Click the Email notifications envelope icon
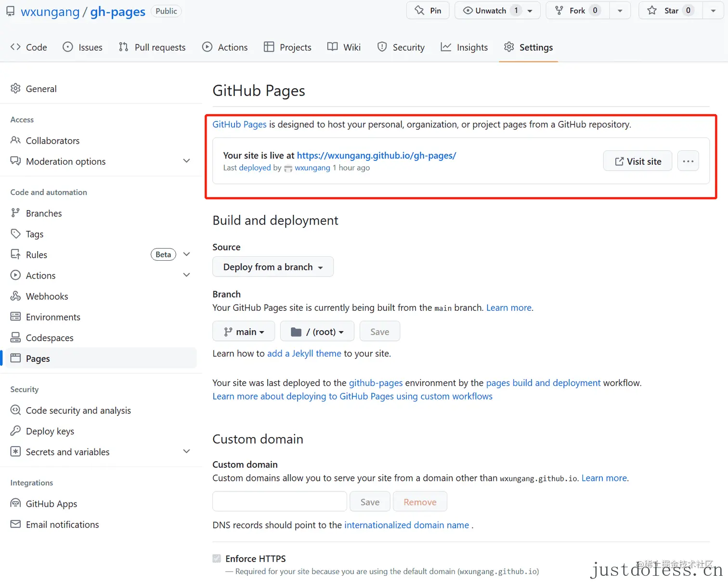Screen dimensions: 728x584 15,524
